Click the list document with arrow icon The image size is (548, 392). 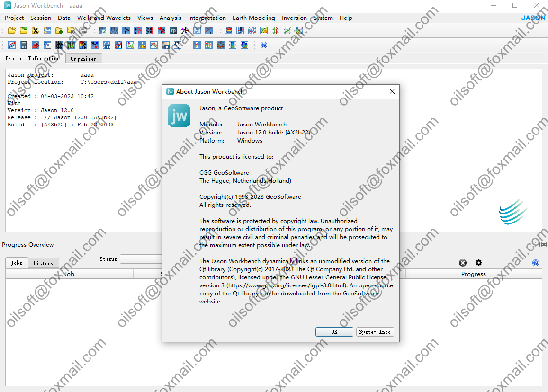[47, 45]
